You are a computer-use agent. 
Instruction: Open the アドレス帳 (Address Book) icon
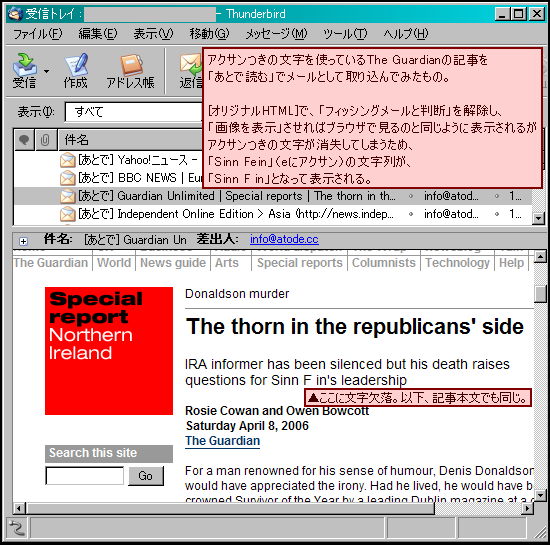click(x=130, y=71)
